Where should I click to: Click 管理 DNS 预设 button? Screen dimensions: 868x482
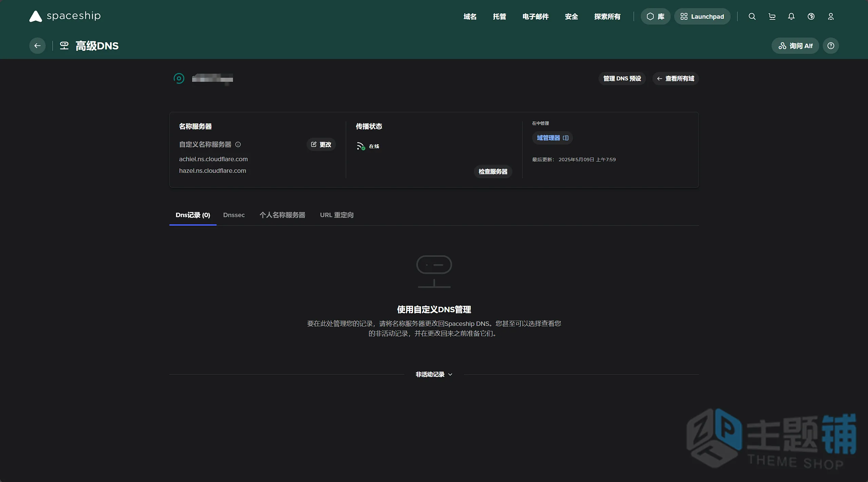coord(622,78)
